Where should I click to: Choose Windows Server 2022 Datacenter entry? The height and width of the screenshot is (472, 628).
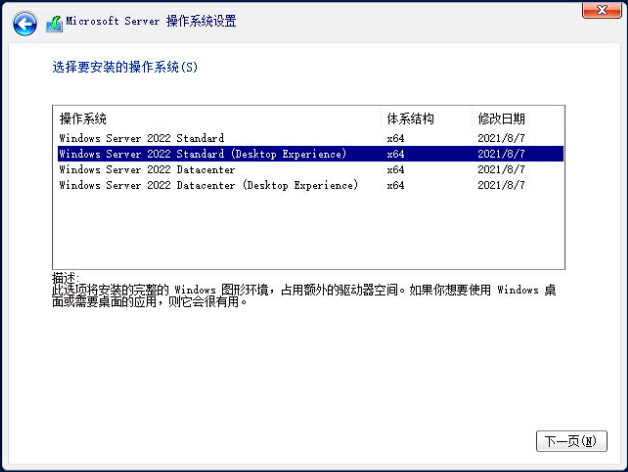click(x=147, y=170)
